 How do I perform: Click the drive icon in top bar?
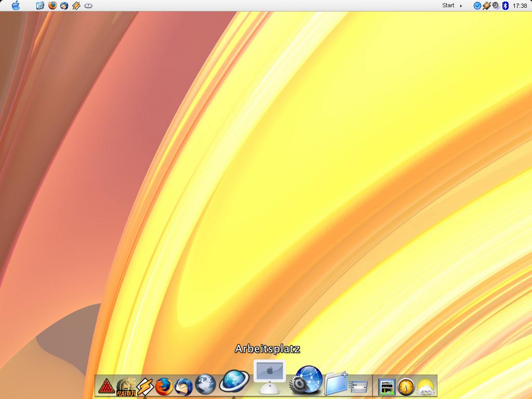pos(88,6)
